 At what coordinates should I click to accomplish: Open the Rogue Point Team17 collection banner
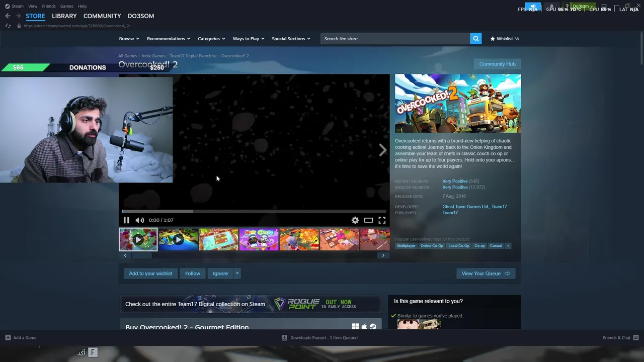(x=250, y=304)
